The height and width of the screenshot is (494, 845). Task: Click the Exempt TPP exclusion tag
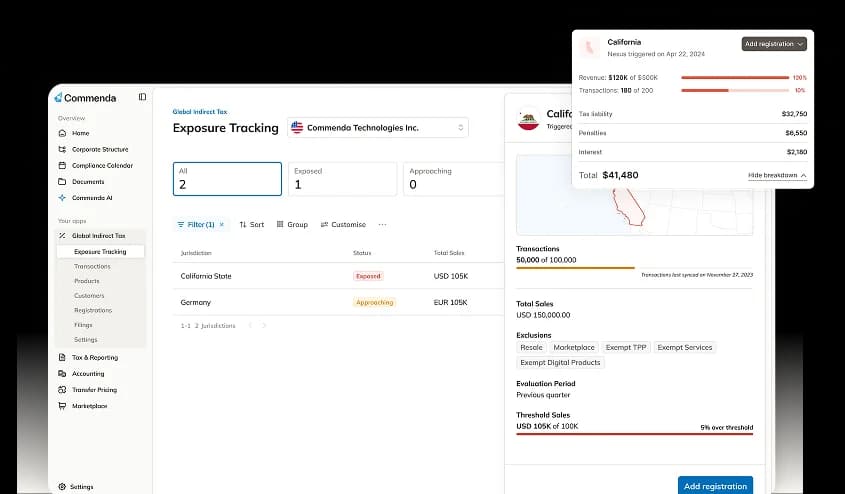click(x=626, y=347)
